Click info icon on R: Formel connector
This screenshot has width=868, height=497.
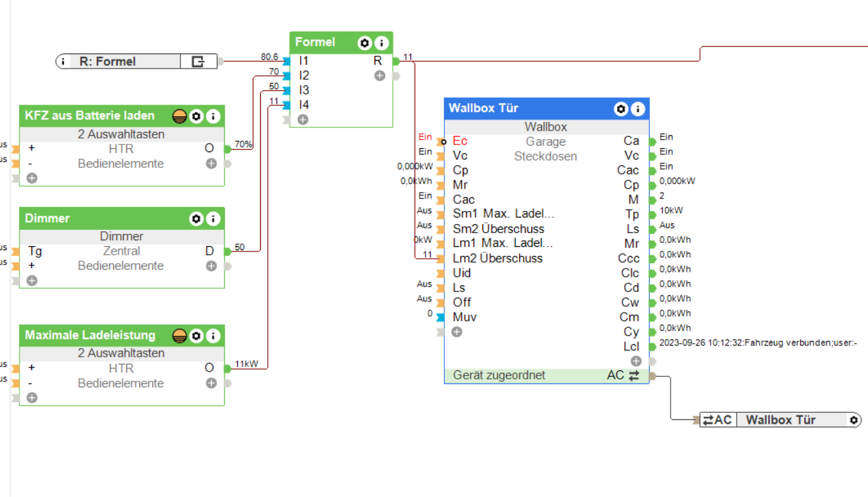tap(63, 61)
